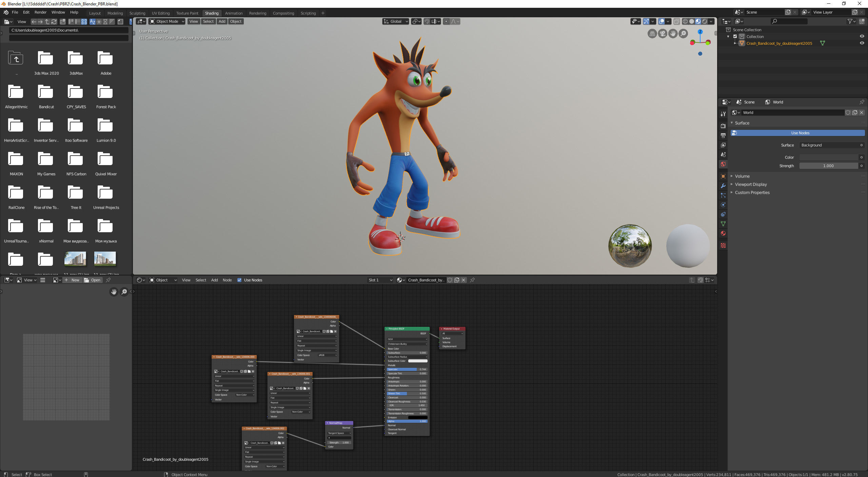Toggle snapping magnet in viewport header
The image size is (868, 477).
point(427,21)
